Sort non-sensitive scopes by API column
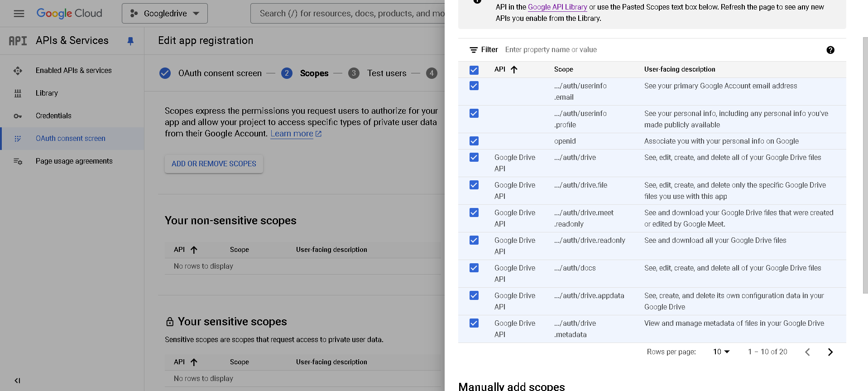The image size is (868, 391). (x=194, y=250)
